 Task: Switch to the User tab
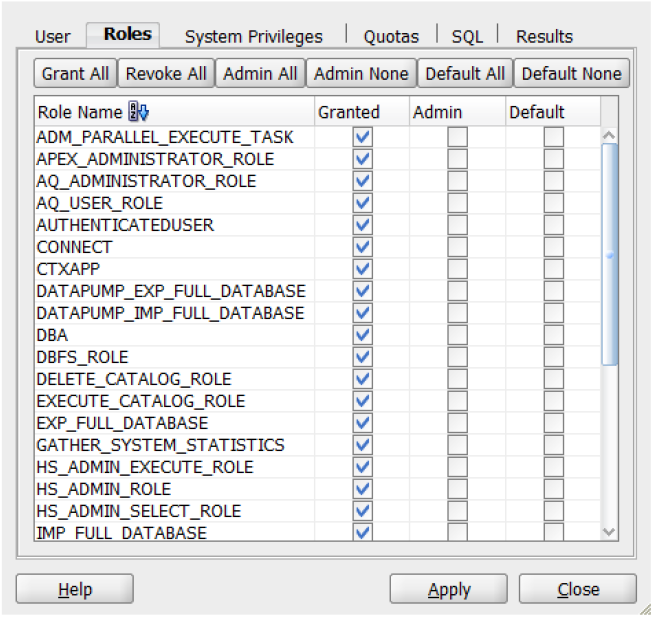(53, 37)
